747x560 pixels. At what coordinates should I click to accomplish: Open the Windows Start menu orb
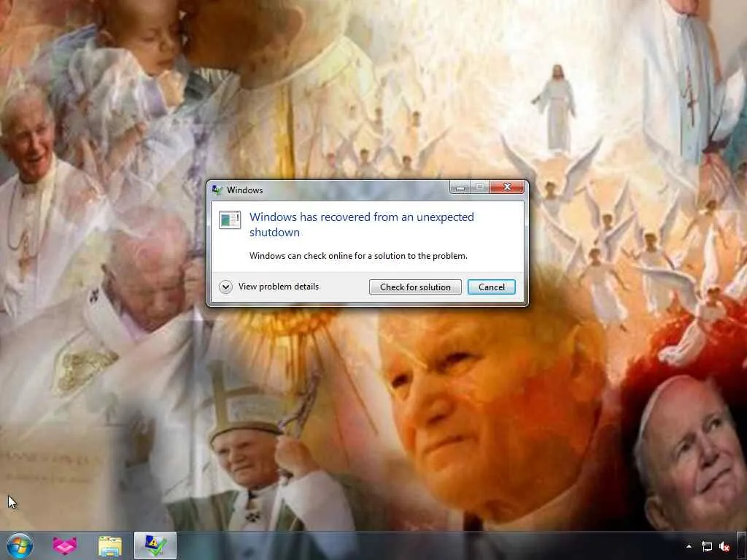(x=20, y=545)
